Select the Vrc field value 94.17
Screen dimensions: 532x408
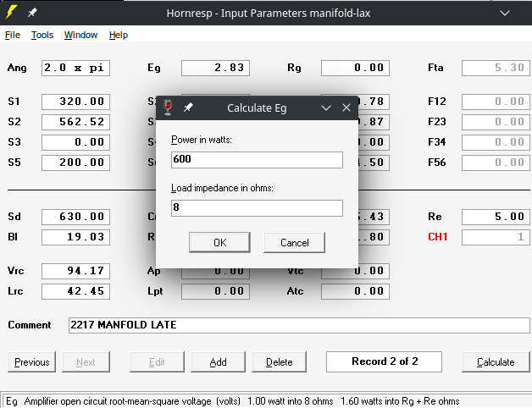coord(75,272)
